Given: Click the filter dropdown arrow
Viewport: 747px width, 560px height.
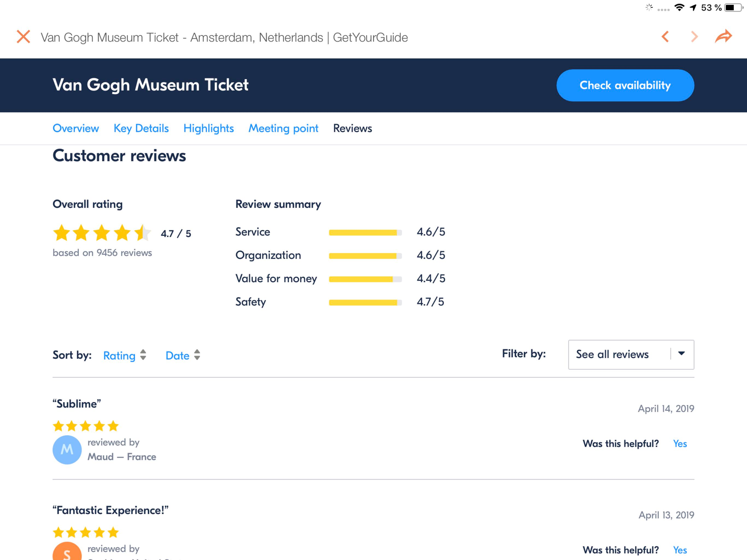Looking at the screenshot, I should [x=681, y=354].
